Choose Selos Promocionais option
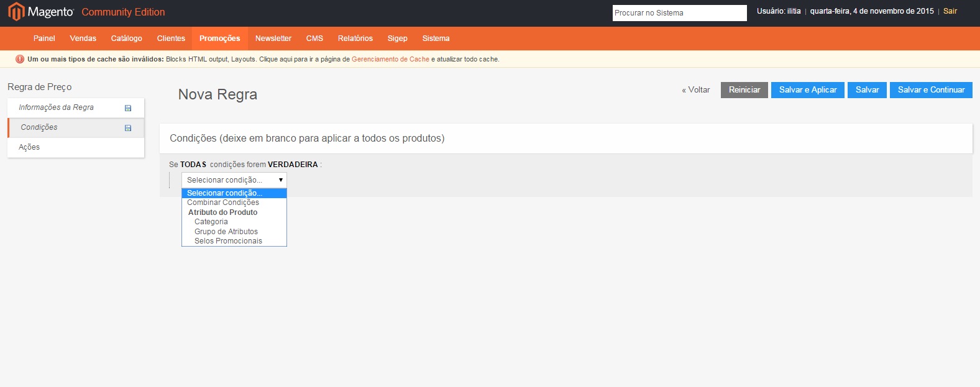The image size is (980, 387). 234,241
